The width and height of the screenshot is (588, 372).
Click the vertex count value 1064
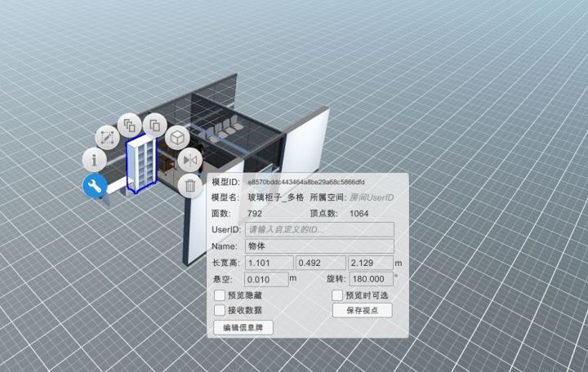[359, 214]
